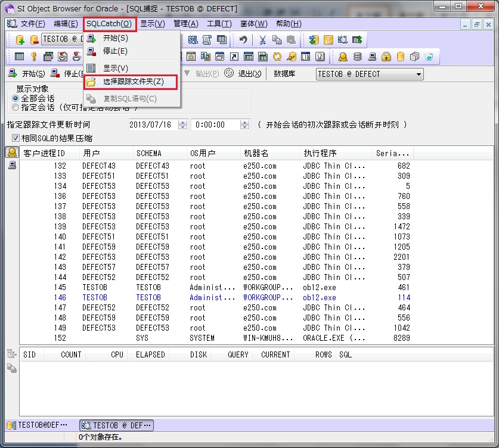Click the scissors cut icon
499x448 pixels.
click(262, 40)
